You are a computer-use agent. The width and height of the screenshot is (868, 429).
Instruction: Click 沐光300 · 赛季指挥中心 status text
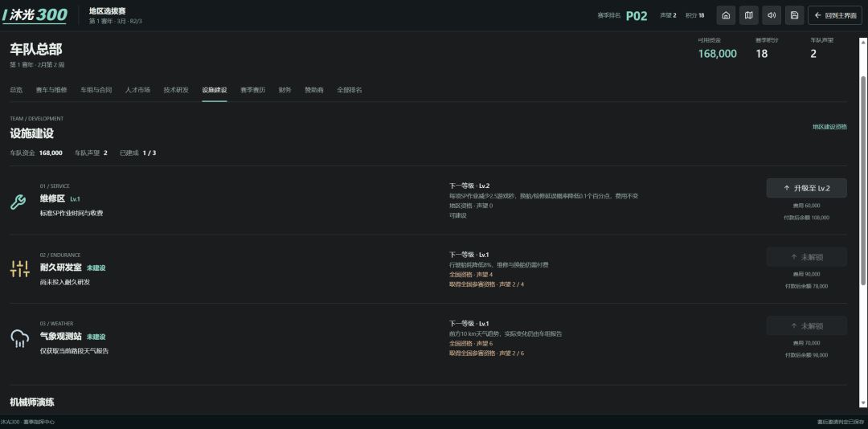tap(27, 423)
